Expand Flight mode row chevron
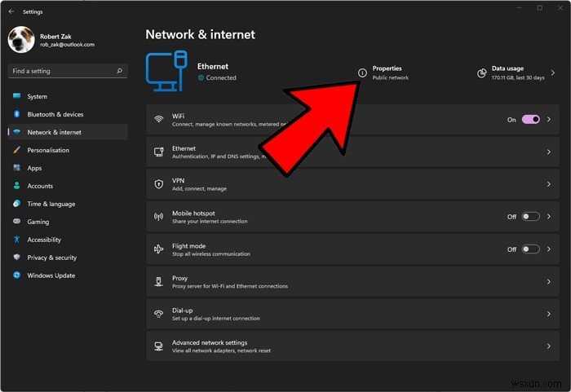Screen dimensions: 571x392 (549, 249)
